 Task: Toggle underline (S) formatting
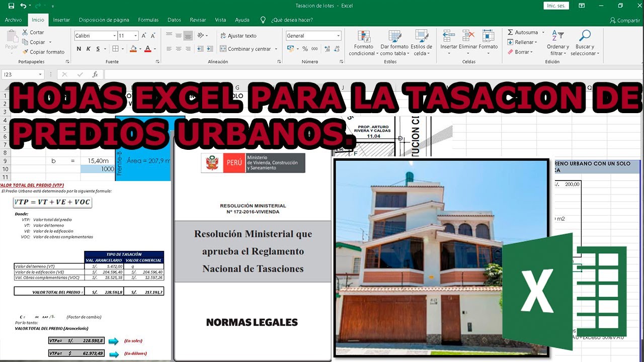pyautogui.click(x=98, y=49)
